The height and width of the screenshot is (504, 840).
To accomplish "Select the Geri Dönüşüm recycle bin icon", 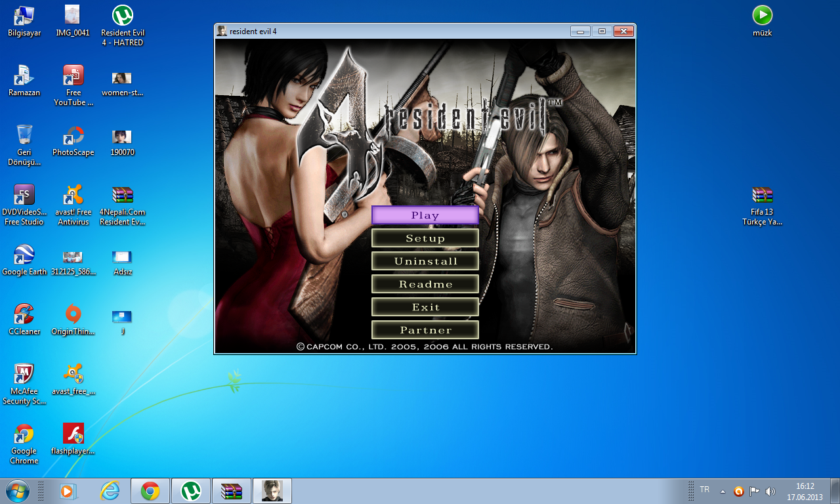I will 24,145.
